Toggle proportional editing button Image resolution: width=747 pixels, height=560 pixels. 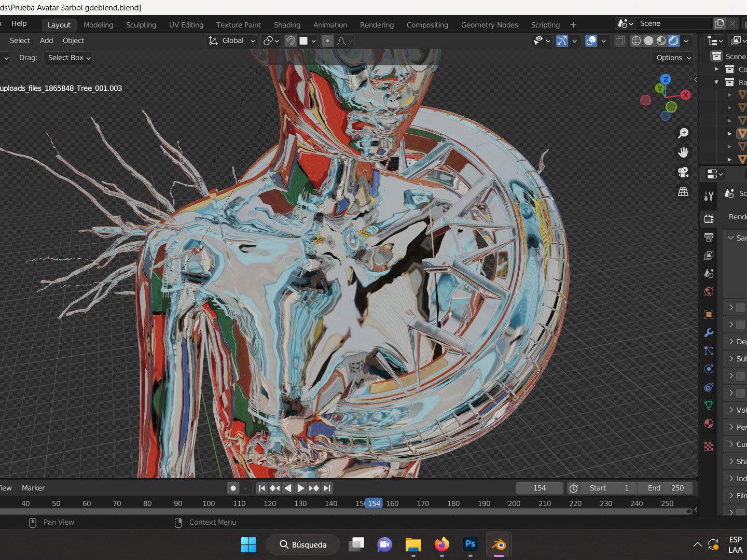327,41
